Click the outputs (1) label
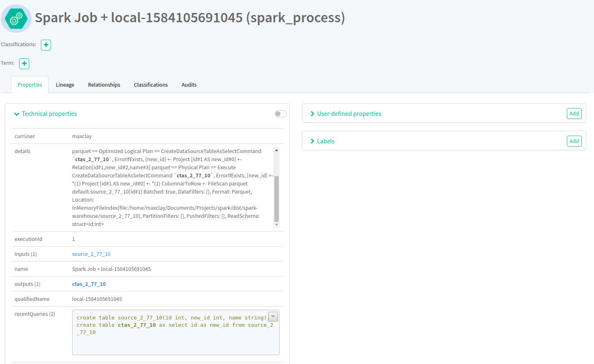Image resolution: width=594 pixels, height=364 pixels. pos(28,284)
